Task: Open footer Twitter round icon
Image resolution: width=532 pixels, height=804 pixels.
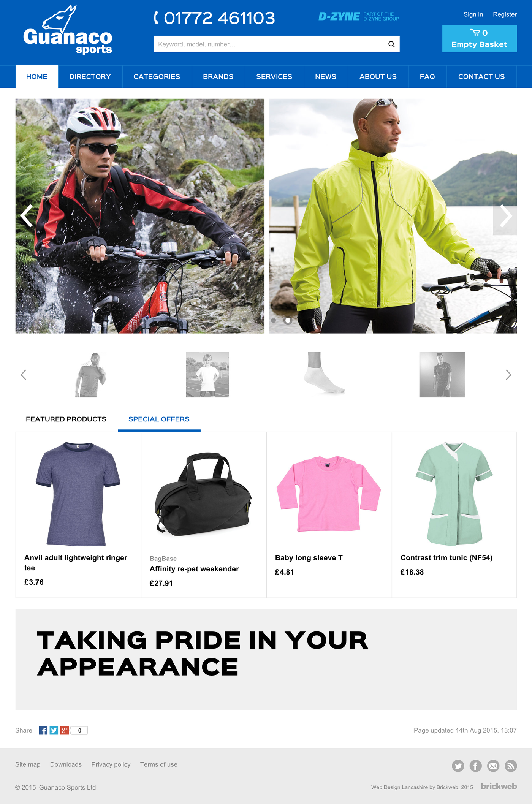Action: pyautogui.click(x=458, y=766)
